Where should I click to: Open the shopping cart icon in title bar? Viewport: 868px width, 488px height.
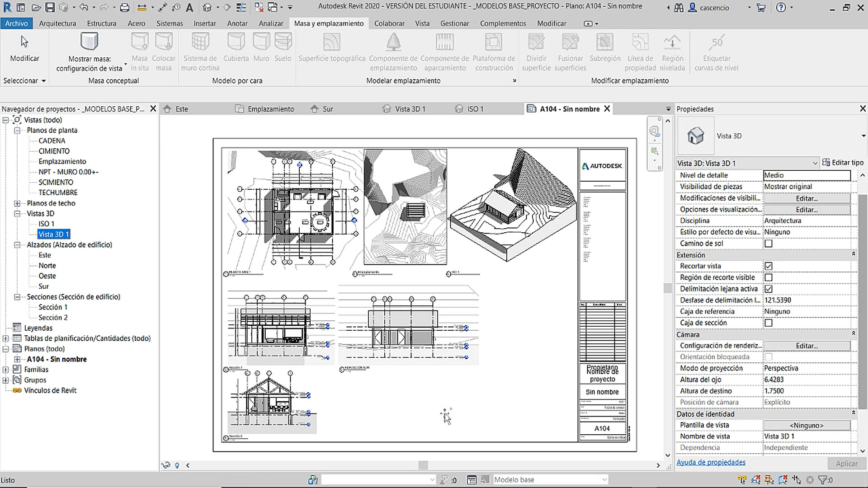[761, 7]
